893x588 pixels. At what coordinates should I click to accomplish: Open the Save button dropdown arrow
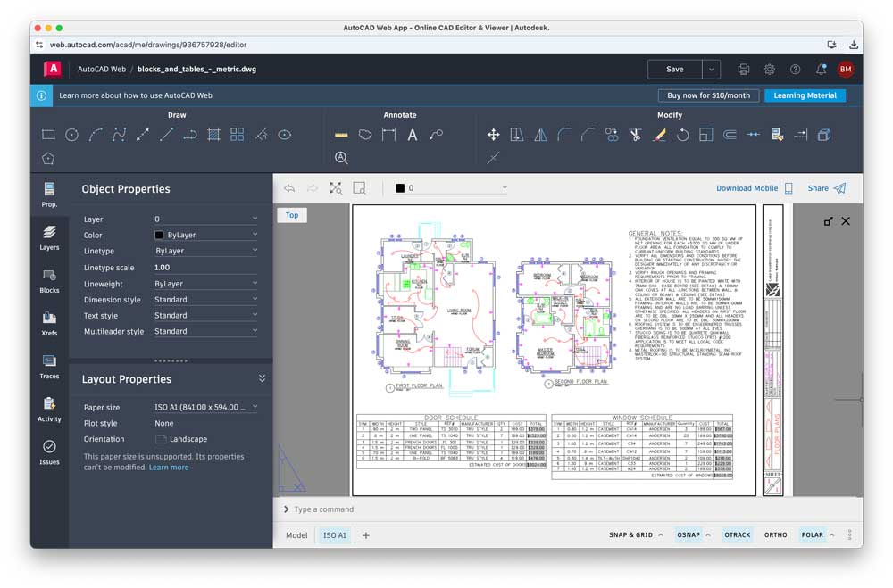coord(711,69)
